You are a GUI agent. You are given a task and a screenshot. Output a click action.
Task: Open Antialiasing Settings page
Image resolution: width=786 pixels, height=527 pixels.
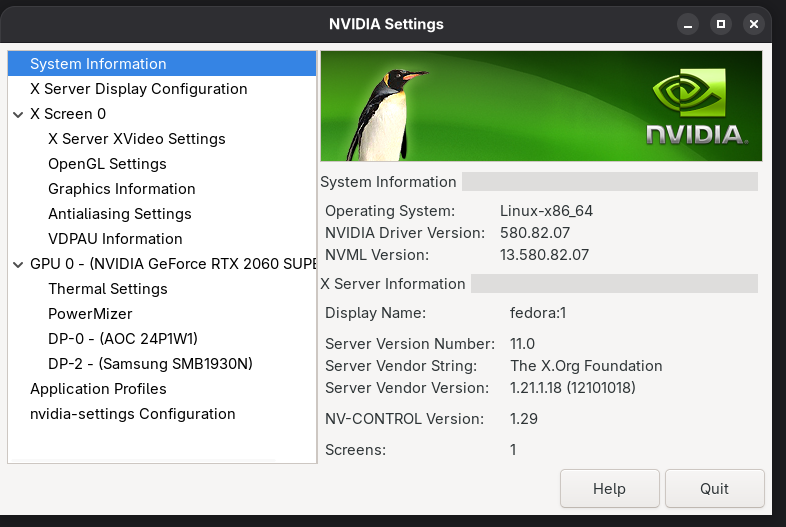[x=162, y=214]
